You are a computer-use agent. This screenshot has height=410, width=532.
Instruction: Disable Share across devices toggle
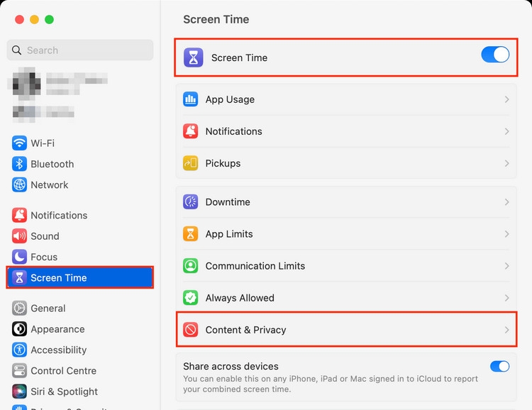tap(499, 366)
